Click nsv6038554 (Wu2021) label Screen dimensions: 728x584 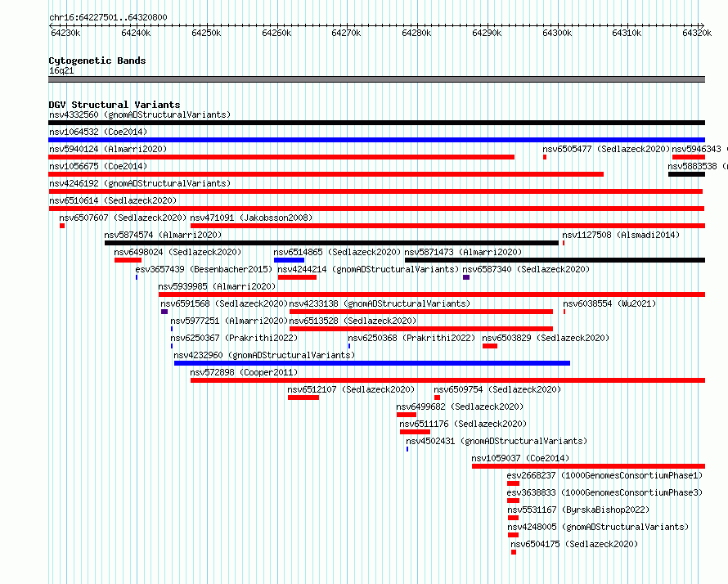pos(609,303)
